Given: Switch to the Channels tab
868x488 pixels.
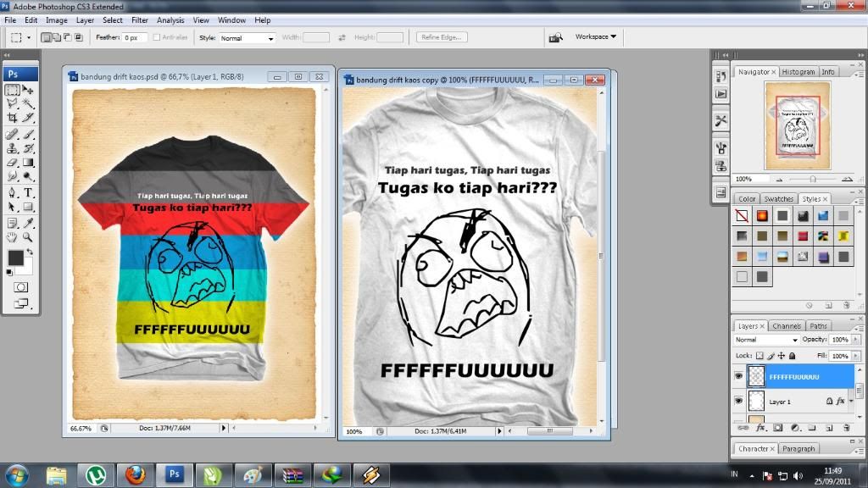Looking at the screenshot, I should (787, 326).
